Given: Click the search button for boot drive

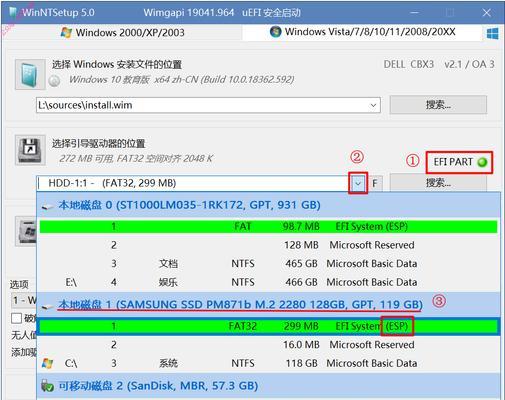Looking at the screenshot, I should (438, 183).
